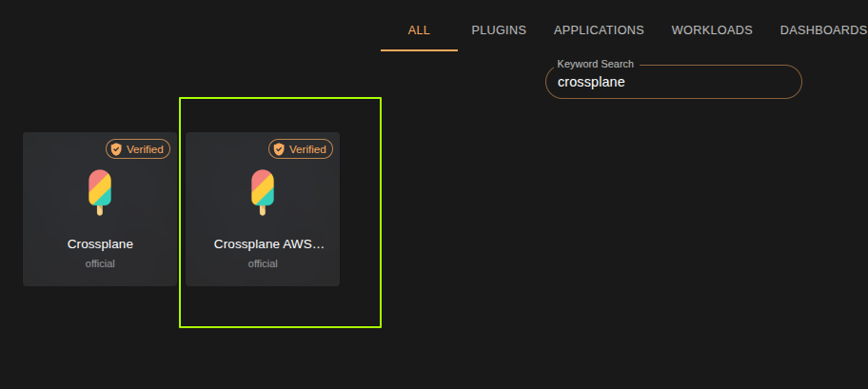The width and height of the screenshot is (868, 389).
Task: Go to the WORKLOADS tab
Action: click(712, 29)
